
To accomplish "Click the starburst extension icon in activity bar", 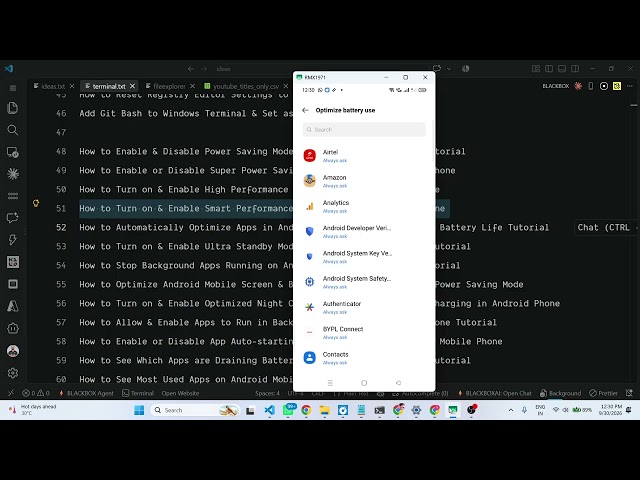I will tap(13, 174).
